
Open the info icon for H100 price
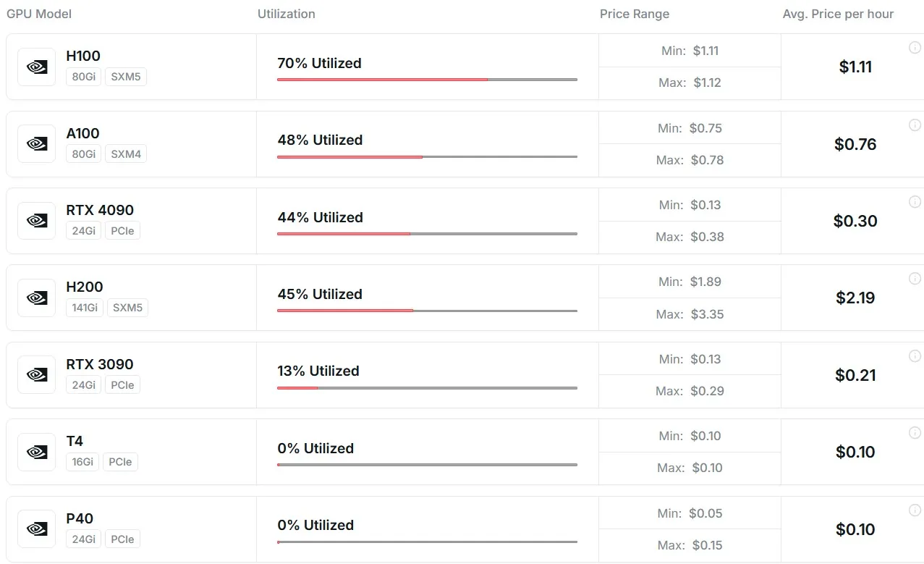click(x=915, y=48)
